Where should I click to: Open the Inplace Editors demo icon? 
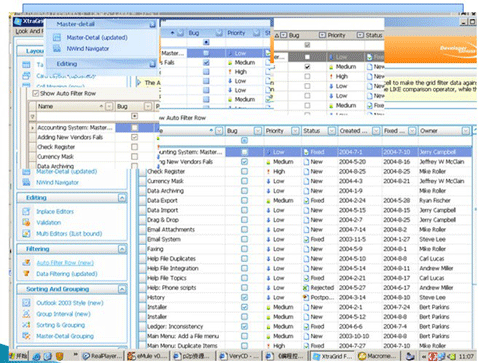(x=26, y=211)
